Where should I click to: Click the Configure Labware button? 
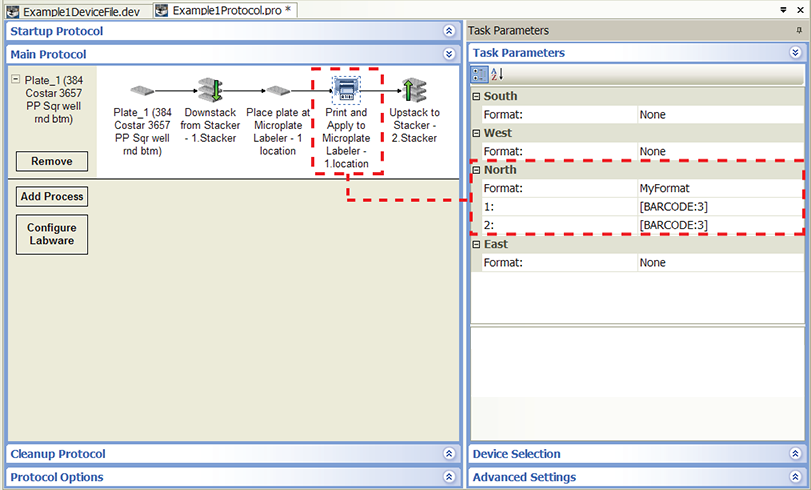click(x=51, y=233)
